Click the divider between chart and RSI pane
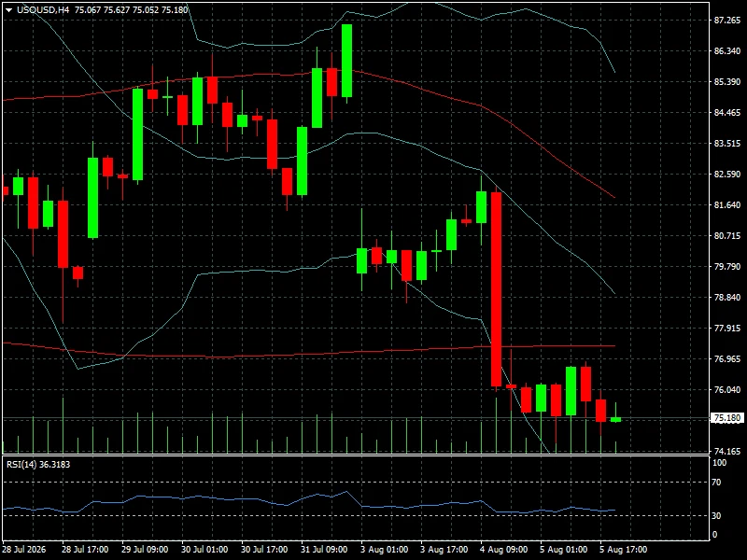 pyautogui.click(x=356, y=455)
